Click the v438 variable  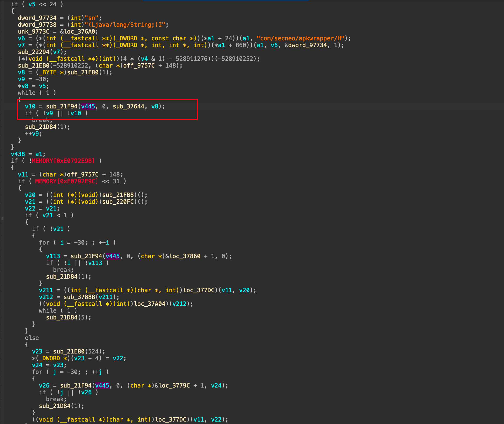point(18,154)
